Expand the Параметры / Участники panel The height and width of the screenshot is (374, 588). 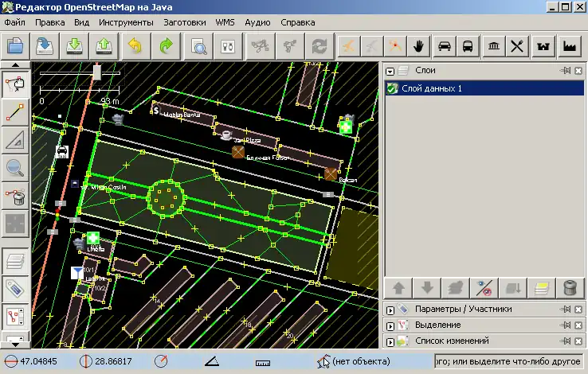point(390,309)
